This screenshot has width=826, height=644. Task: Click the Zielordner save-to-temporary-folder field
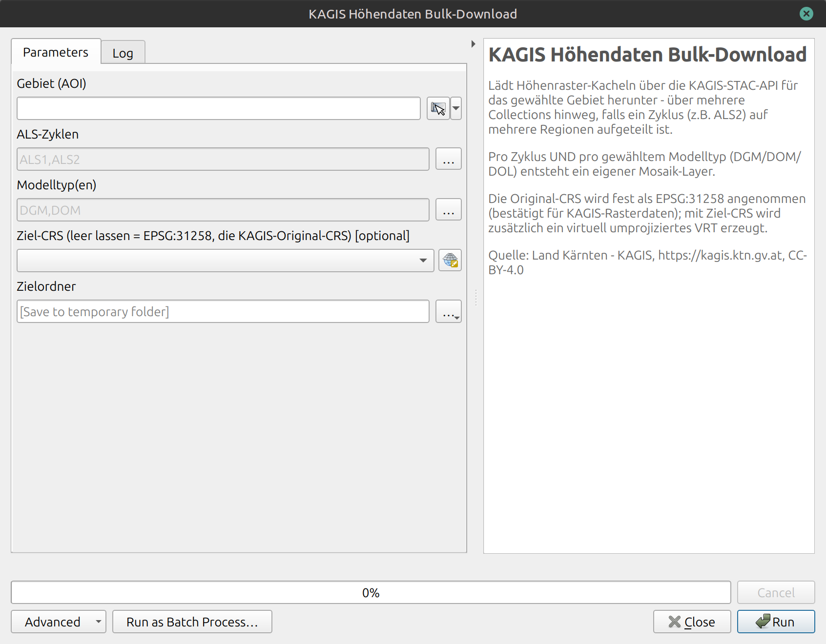click(223, 311)
